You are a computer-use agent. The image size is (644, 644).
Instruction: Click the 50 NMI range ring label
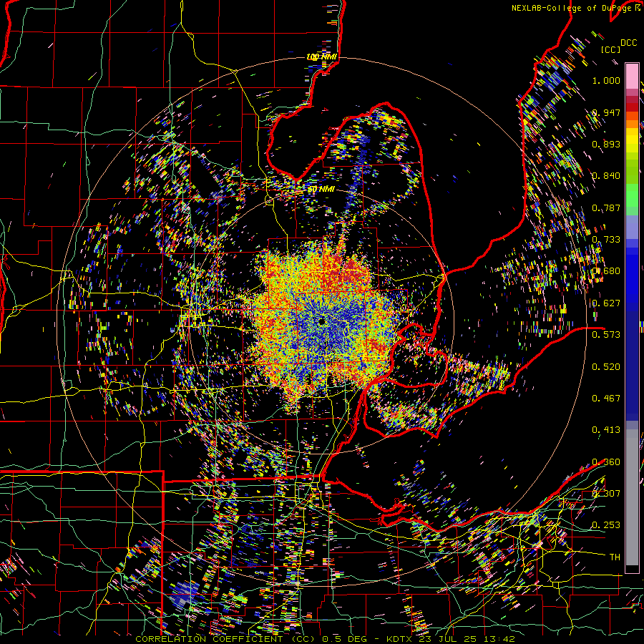(321, 189)
